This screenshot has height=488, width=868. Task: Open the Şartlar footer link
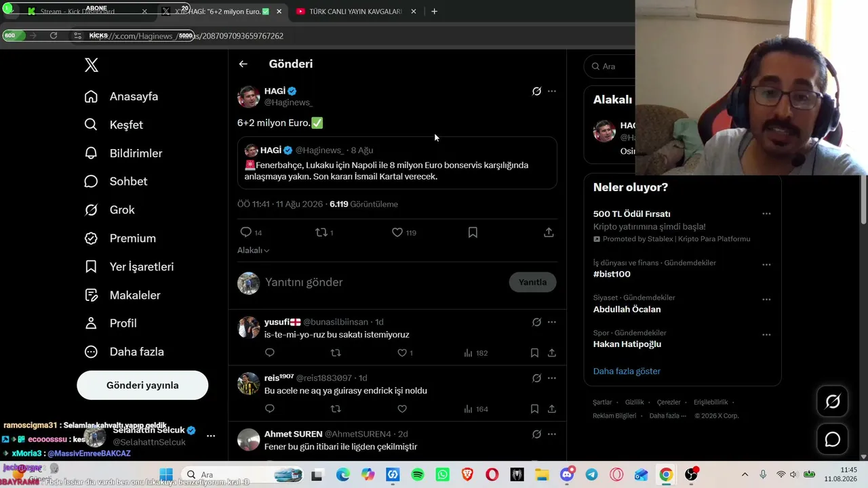(602, 402)
